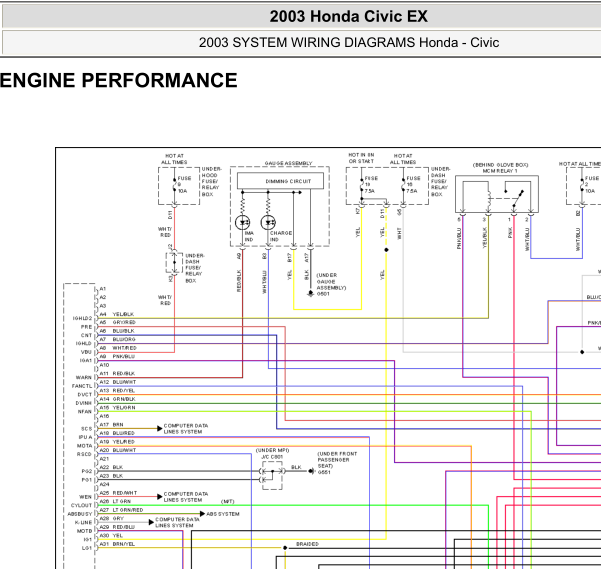Click the 'RSCO' signal name
The width and height of the screenshot is (601, 569).
(x=84, y=454)
